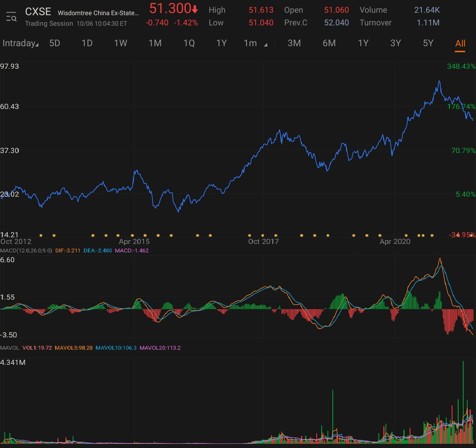Select the 1W candlestick period

click(x=121, y=43)
